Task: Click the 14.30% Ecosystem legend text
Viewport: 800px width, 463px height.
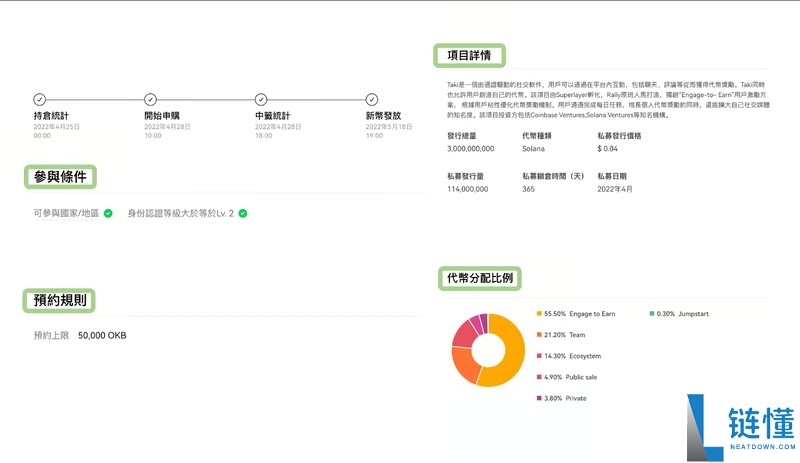Action: (x=572, y=356)
